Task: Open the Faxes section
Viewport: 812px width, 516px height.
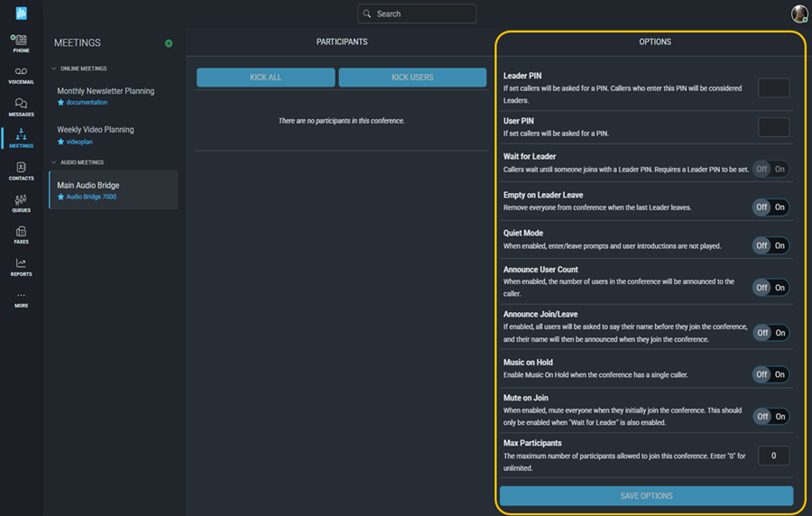Action: coord(21,235)
